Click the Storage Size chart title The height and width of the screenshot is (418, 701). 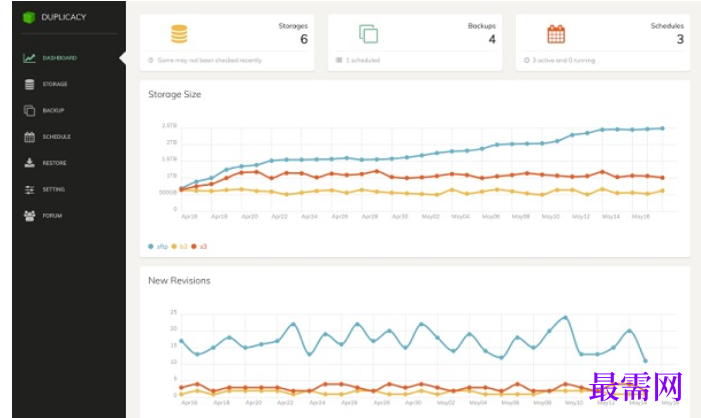pos(174,94)
